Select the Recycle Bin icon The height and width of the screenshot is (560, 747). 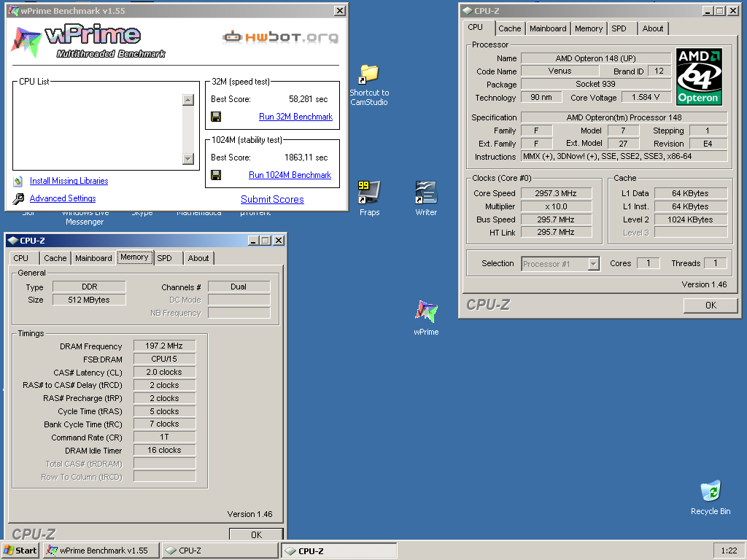click(711, 491)
